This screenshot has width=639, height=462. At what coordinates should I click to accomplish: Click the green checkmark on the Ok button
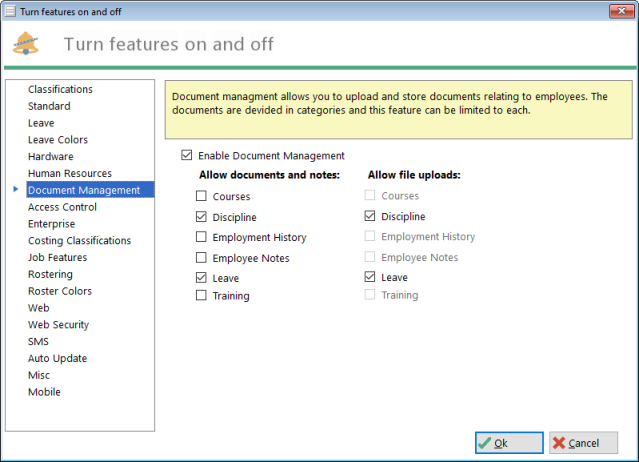484,443
